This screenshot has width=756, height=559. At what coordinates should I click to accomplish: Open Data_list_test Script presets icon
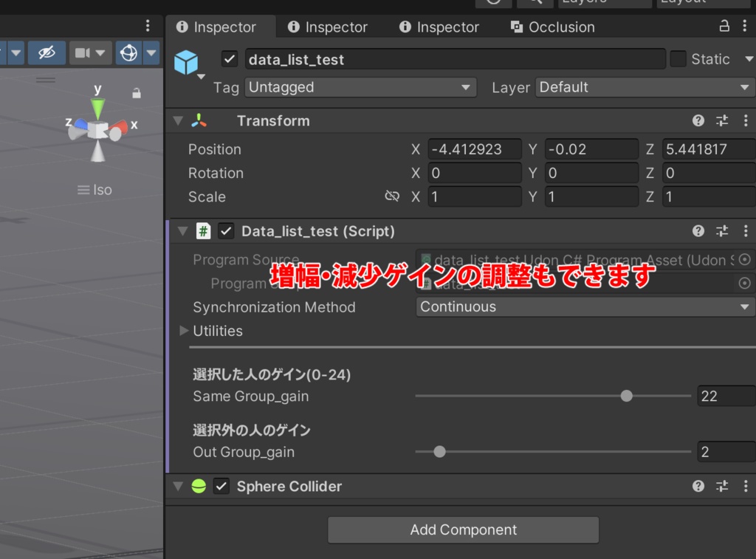click(x=722, y=231)
